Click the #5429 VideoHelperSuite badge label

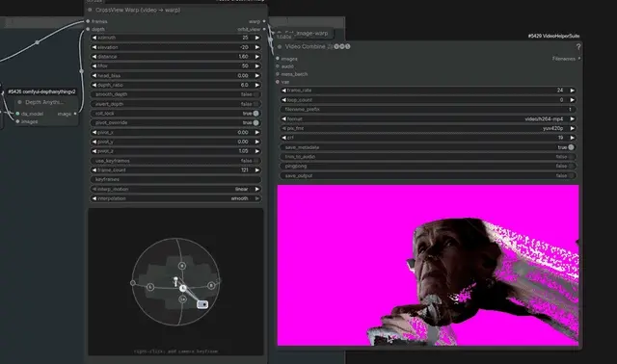point(553,36)
